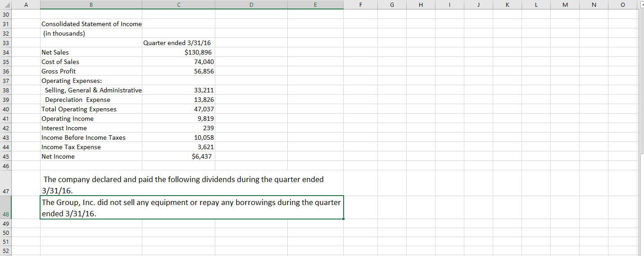Image resolution: width=644 pixels, height=256 pixels.
Task: Select the 239 value cell
Action: [178, 128]
